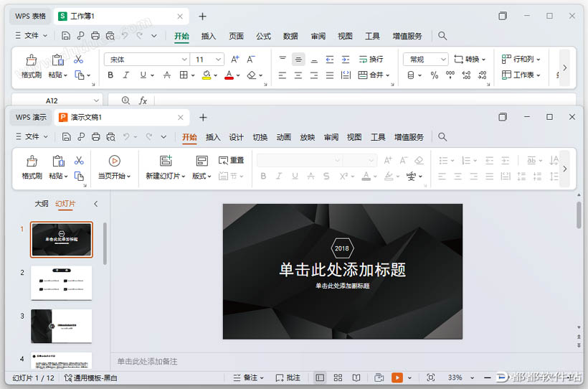Click the red font color swatch in spreadsheet
The width and height of the screenshot is (588, 389).
[x=229, y=75]
